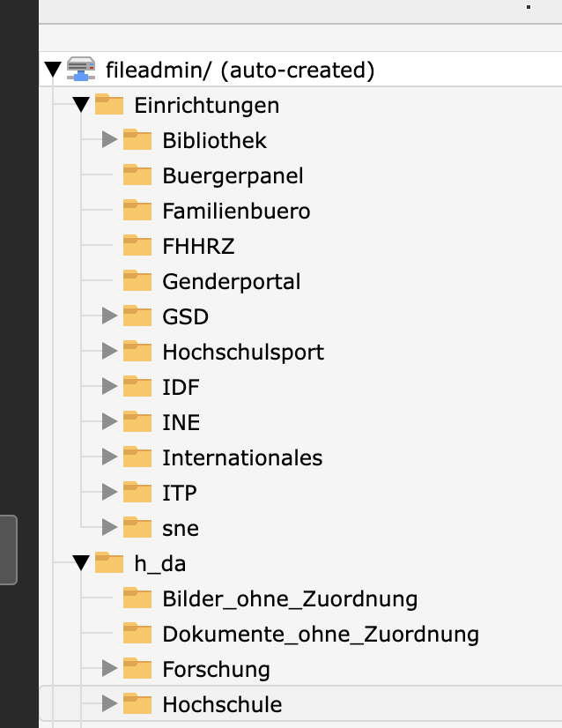Image resolution: width=562 pixels, height=728 pixels.
Task: Select the h_da folder name
Action: click(160, 564)
